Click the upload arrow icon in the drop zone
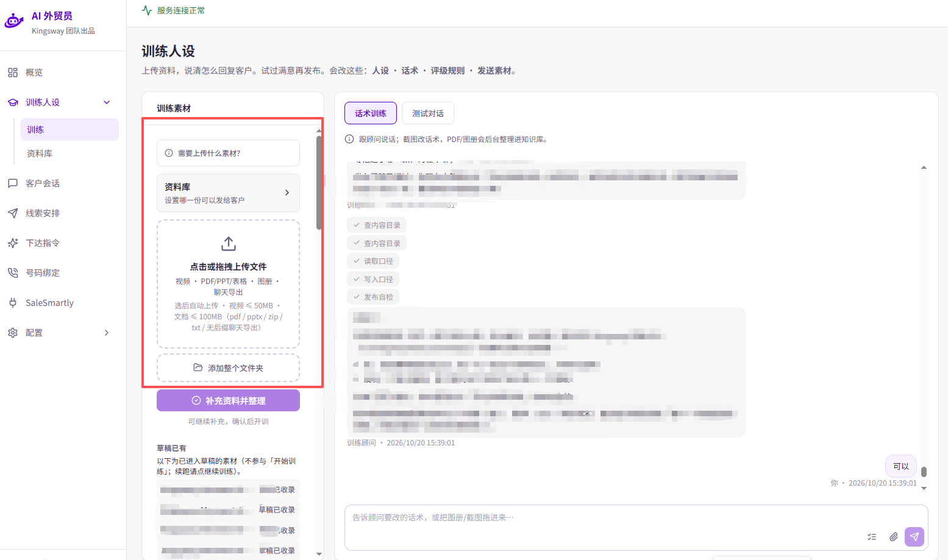Image resolution: width=948 pixels, height=560 pixels. tap(229, 244)
